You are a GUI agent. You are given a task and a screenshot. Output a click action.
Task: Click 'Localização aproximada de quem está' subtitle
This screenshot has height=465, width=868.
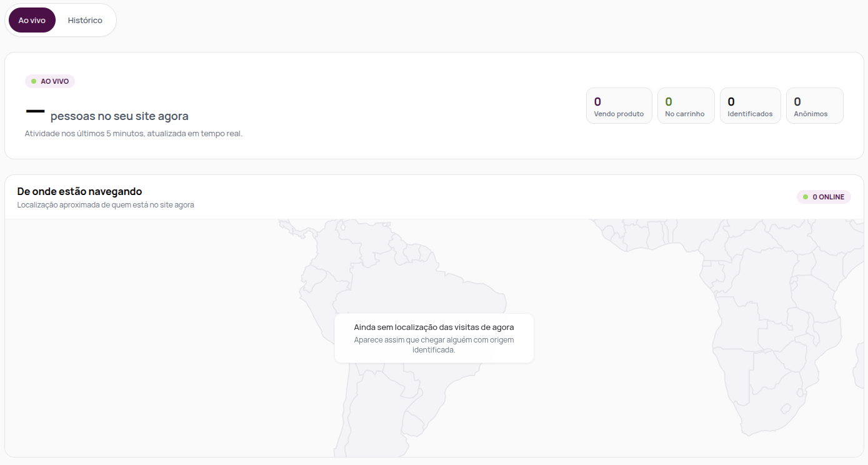[x=106, y=205]
